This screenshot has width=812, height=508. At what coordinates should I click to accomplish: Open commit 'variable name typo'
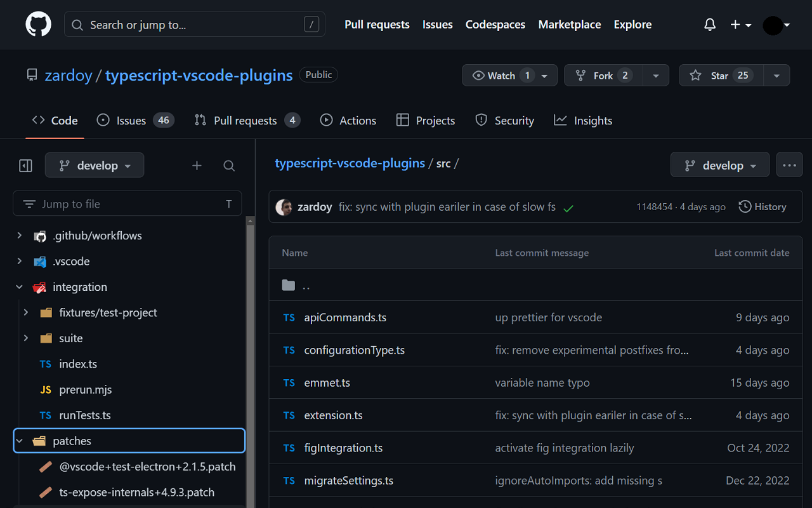click(542, 383)
